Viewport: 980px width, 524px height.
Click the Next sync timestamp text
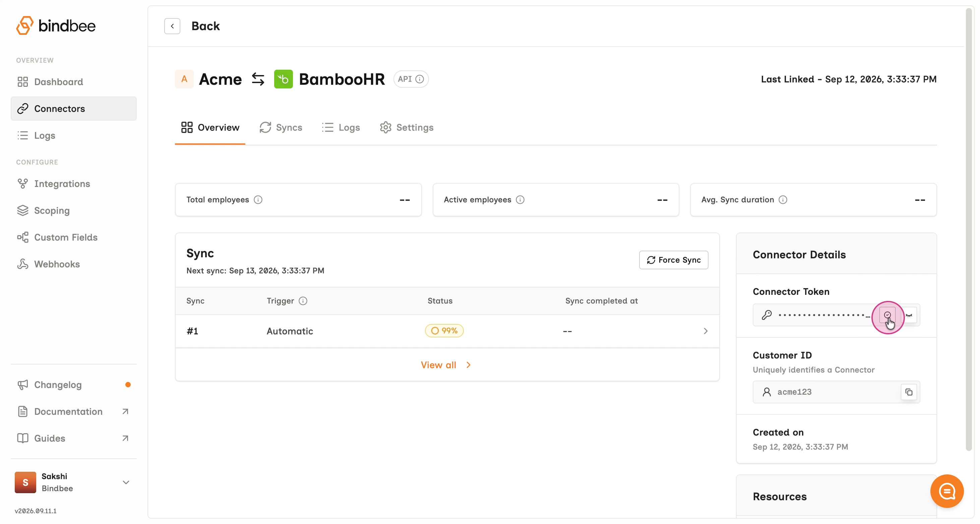[x=255, y=271]
